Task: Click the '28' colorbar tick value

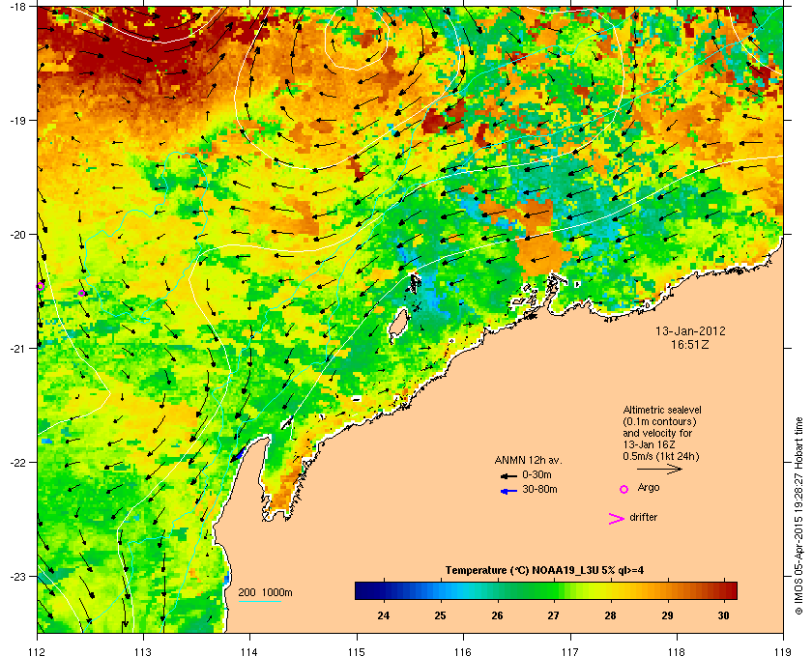Action: pyautogui.click(x=611, y=615)
